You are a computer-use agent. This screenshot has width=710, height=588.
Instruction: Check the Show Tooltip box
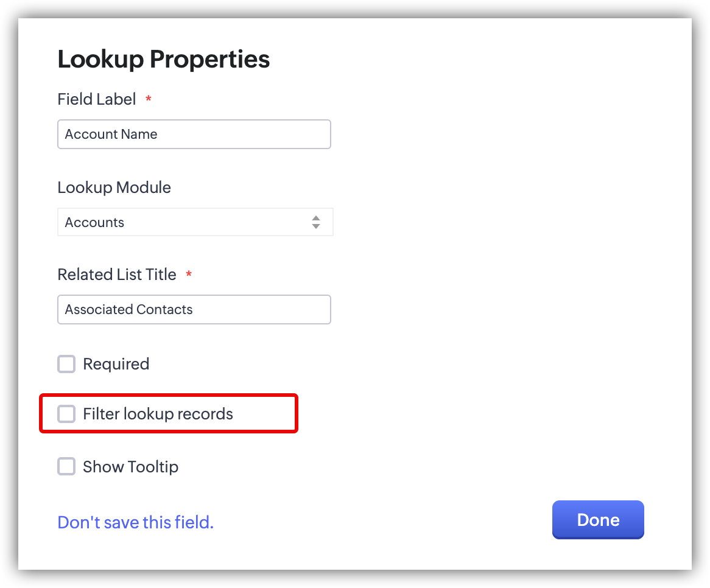point(66,467)
